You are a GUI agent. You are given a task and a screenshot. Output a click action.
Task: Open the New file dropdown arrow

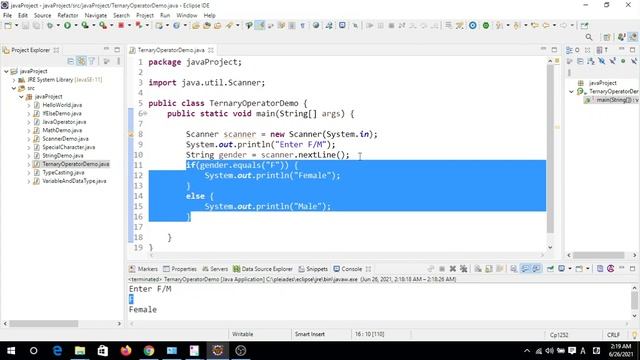[16, 25]
